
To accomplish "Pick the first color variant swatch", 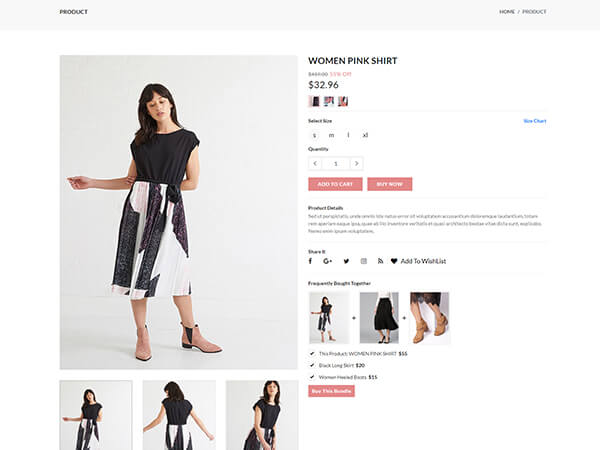I will 314,101.
